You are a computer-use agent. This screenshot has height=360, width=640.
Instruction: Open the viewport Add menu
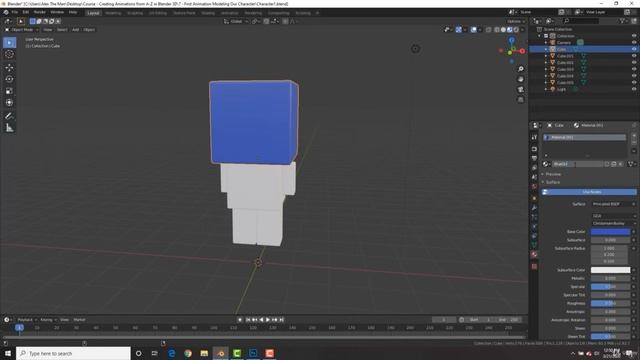[76, 30]
